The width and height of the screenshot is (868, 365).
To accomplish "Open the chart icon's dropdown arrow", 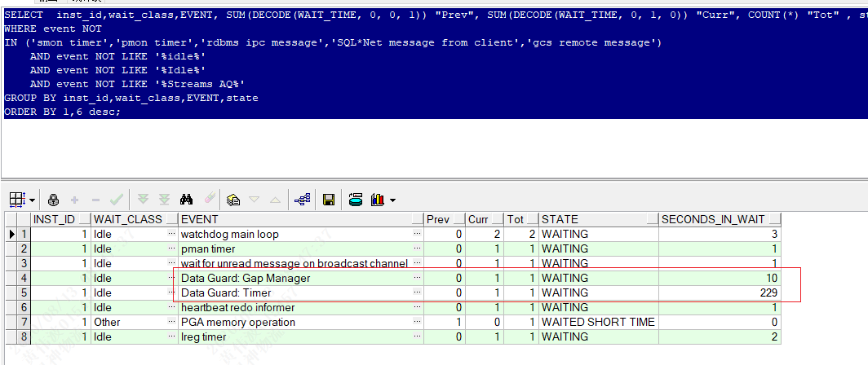I will pyautogui.click(x=392, y=200).
